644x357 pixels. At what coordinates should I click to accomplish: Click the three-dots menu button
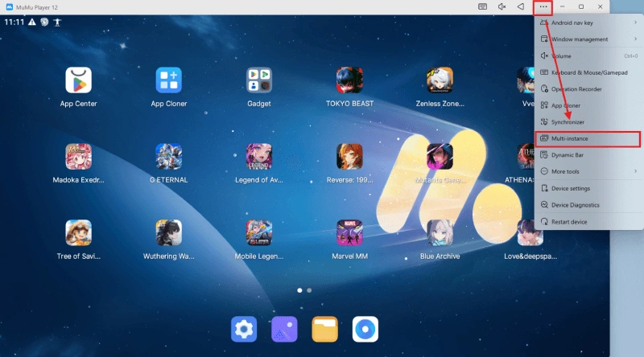pyautogui.click(x=543, y=7)
